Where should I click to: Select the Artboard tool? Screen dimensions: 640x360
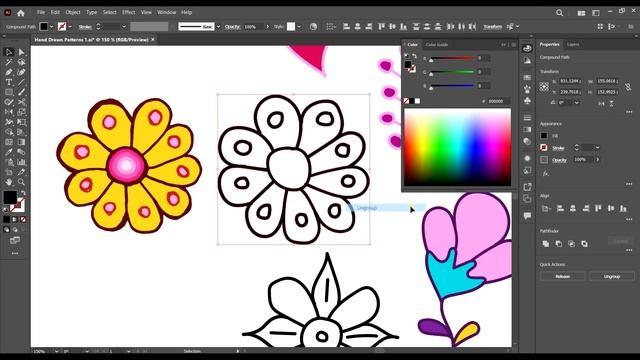pos(9,172)
